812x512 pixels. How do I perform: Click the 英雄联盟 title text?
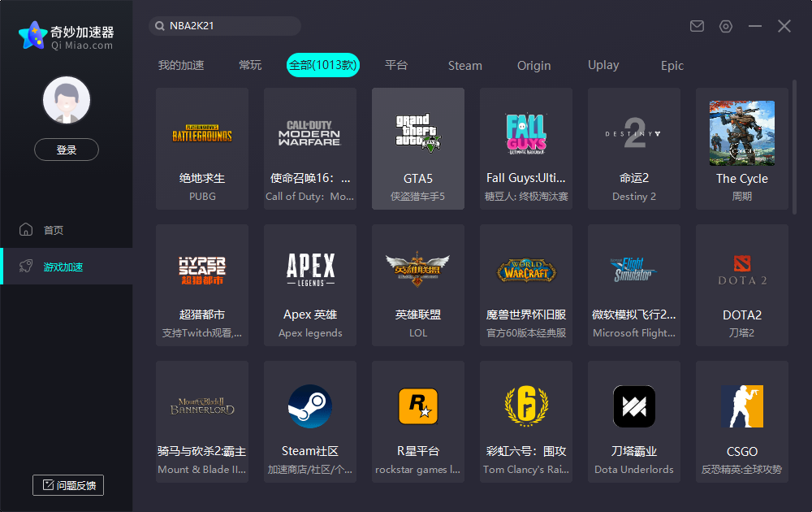click(x=418, y=315)
